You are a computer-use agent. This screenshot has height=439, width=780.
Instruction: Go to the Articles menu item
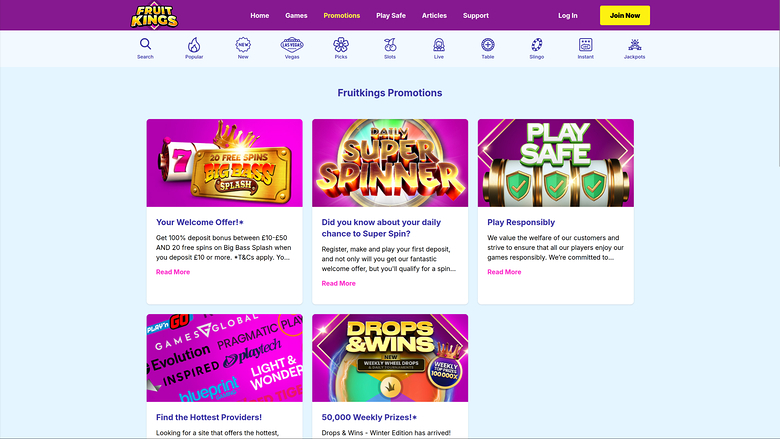tap(434, 15)
